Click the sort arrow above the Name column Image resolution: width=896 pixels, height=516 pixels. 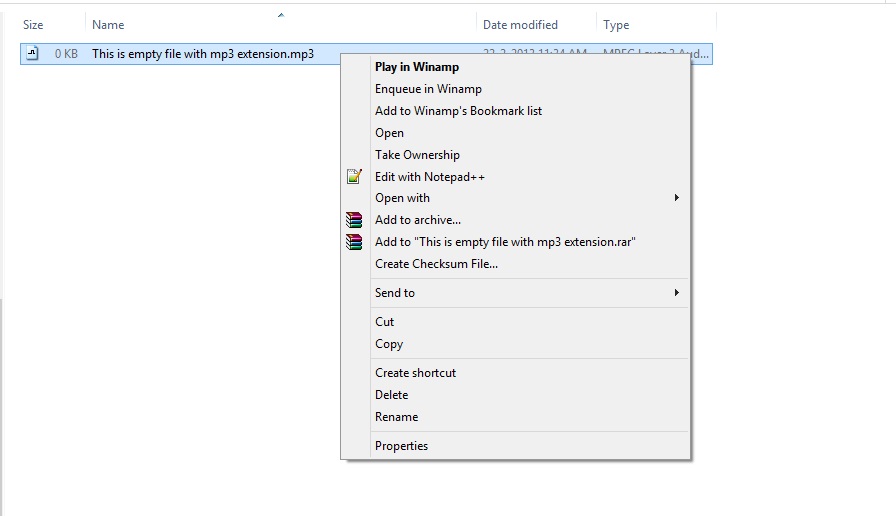(x=281, y=15)
